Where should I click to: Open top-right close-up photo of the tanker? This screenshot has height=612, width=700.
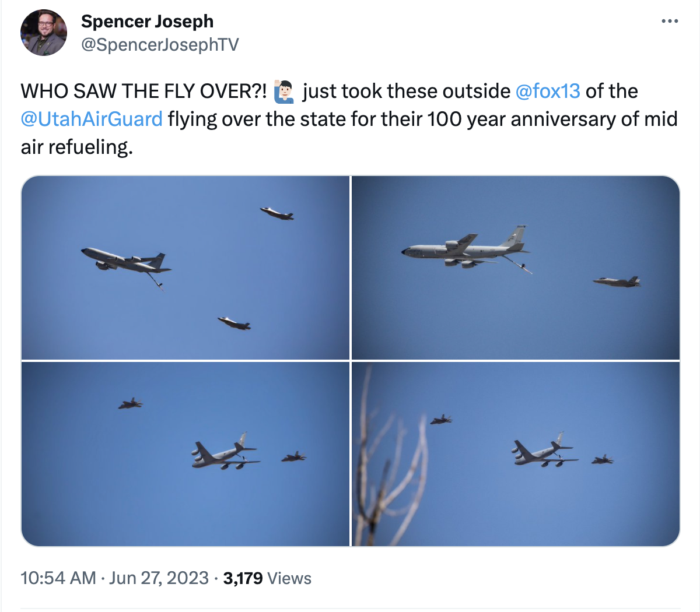(516, 268)
